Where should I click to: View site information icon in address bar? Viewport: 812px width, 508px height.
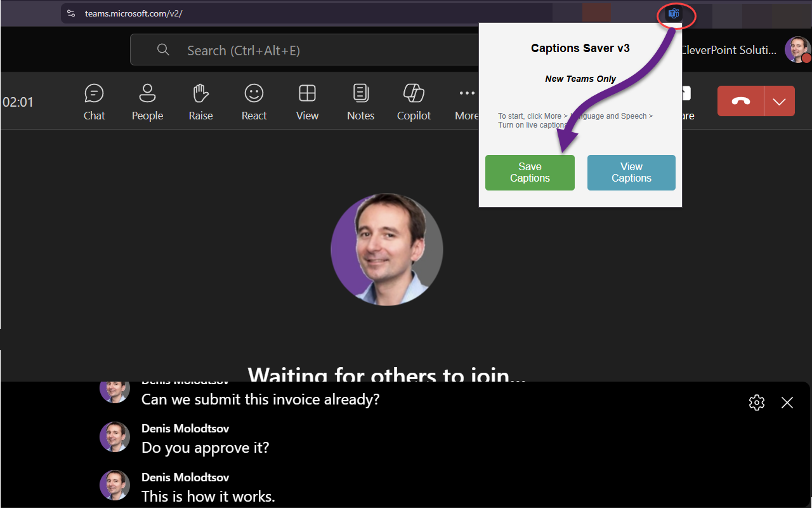(x=71, y=13)
